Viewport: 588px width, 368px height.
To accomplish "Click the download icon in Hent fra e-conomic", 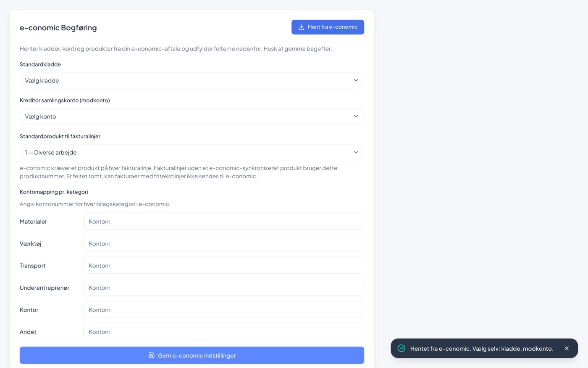I will tap(301, 27).
